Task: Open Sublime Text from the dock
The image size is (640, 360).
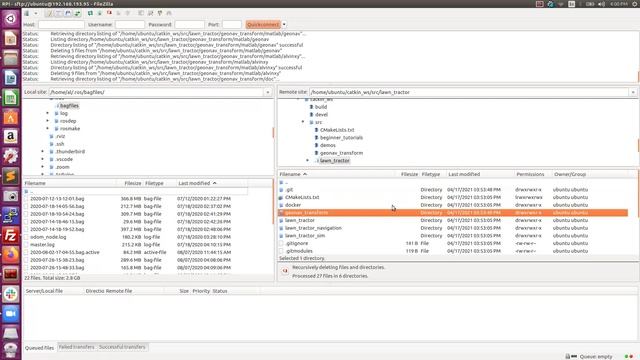Action: 10,176
